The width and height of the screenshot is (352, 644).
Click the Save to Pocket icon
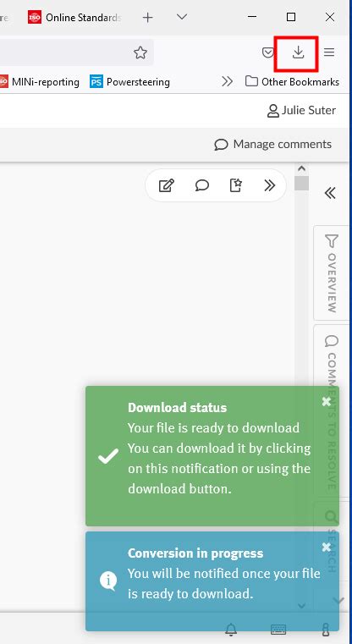pyautogui.click(x=267, y=52)
